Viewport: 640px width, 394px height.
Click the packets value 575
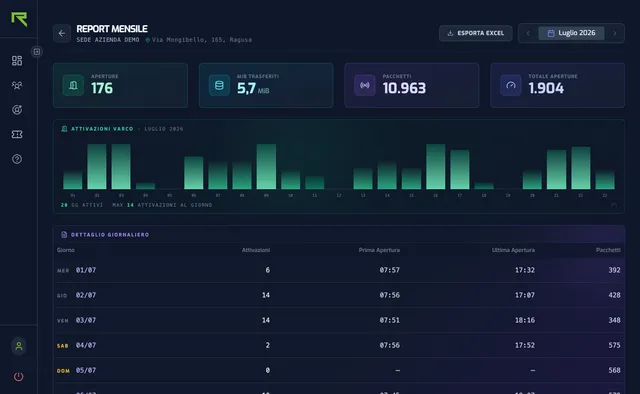[614, 345]
